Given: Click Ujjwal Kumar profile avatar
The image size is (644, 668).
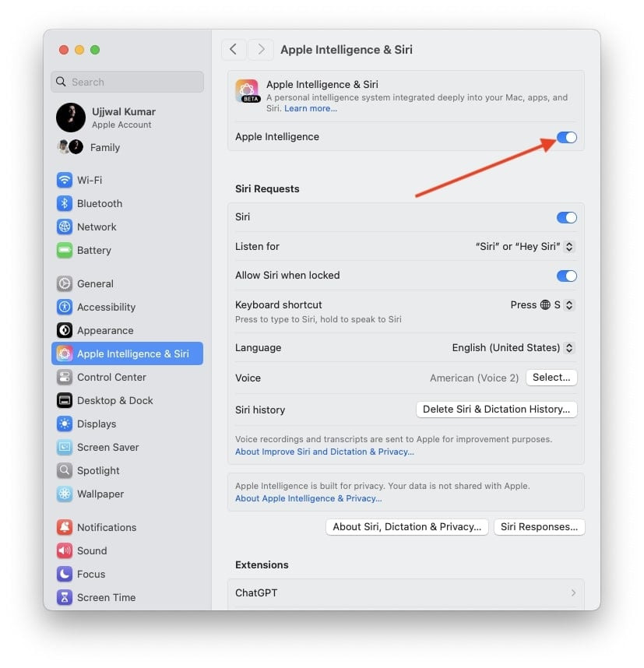Looking at the screenshot, I should (71, 118).
